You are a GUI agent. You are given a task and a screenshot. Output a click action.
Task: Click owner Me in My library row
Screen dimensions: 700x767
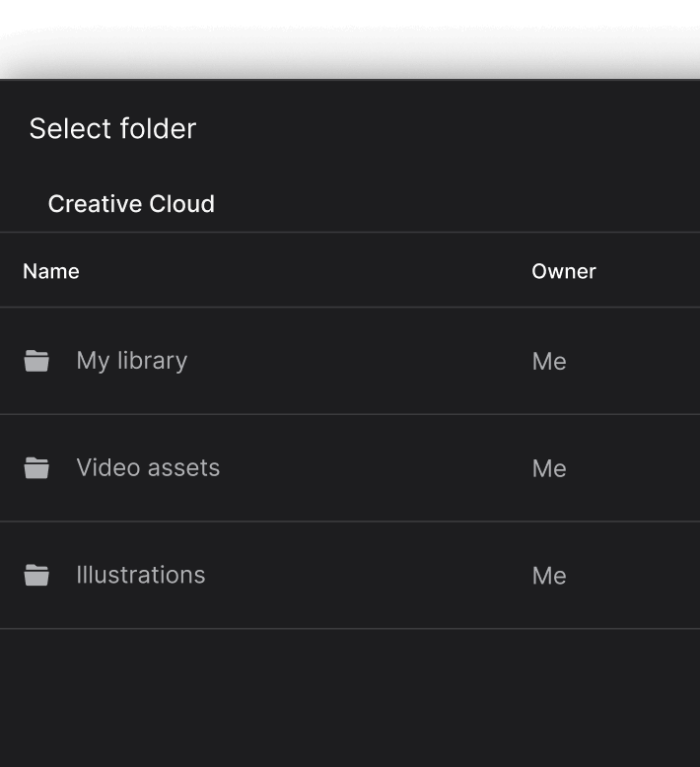(x=549, y=362)
